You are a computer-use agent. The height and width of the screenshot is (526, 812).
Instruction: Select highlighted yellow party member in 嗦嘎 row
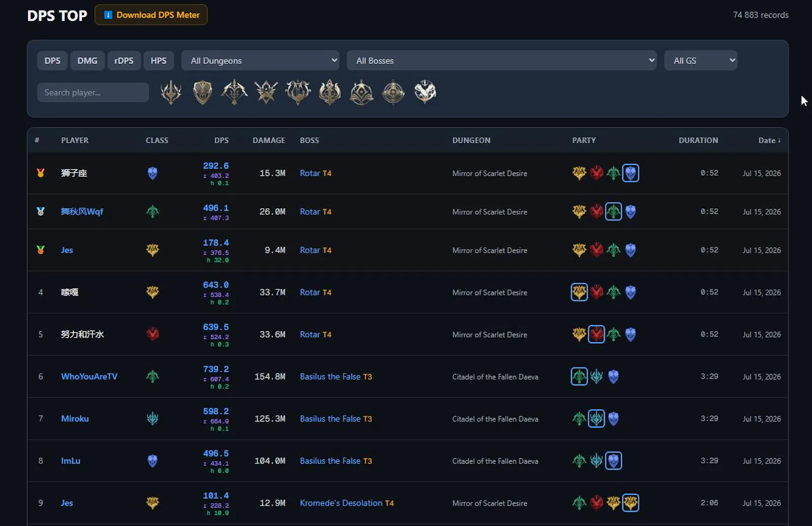pyautogui.click(x=579, y=292)
